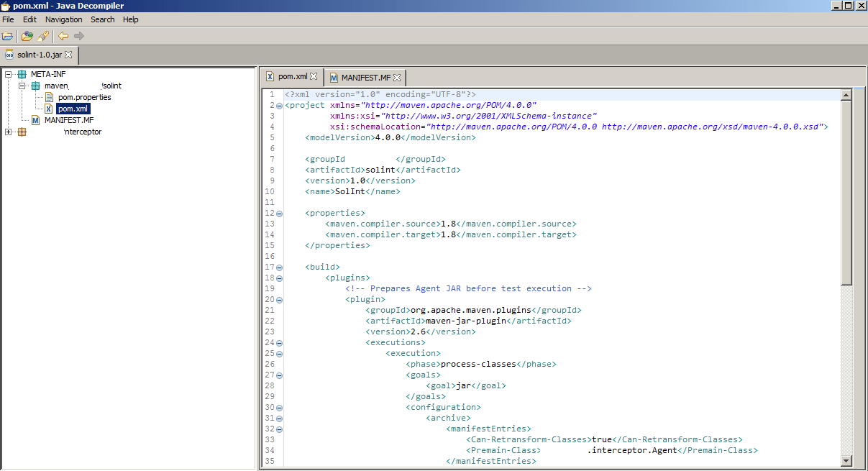868x471 pixels.
Task: Open a file with the Open File toolbar icon
Action: coord(8,35)
